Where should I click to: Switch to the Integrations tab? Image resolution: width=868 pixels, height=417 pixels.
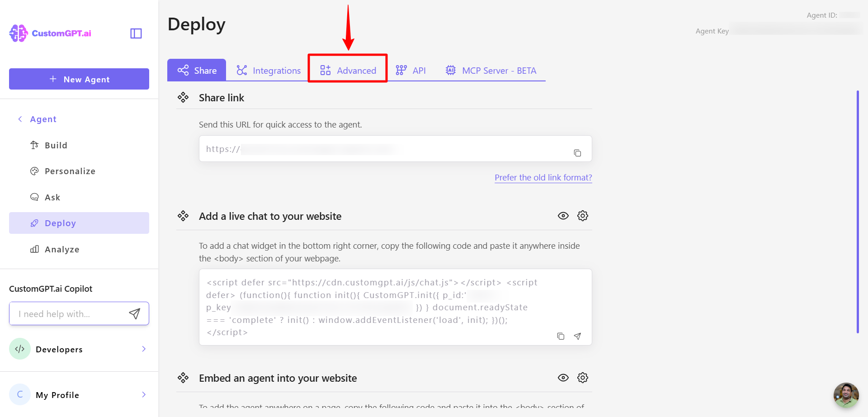click(x=269, y=70)
